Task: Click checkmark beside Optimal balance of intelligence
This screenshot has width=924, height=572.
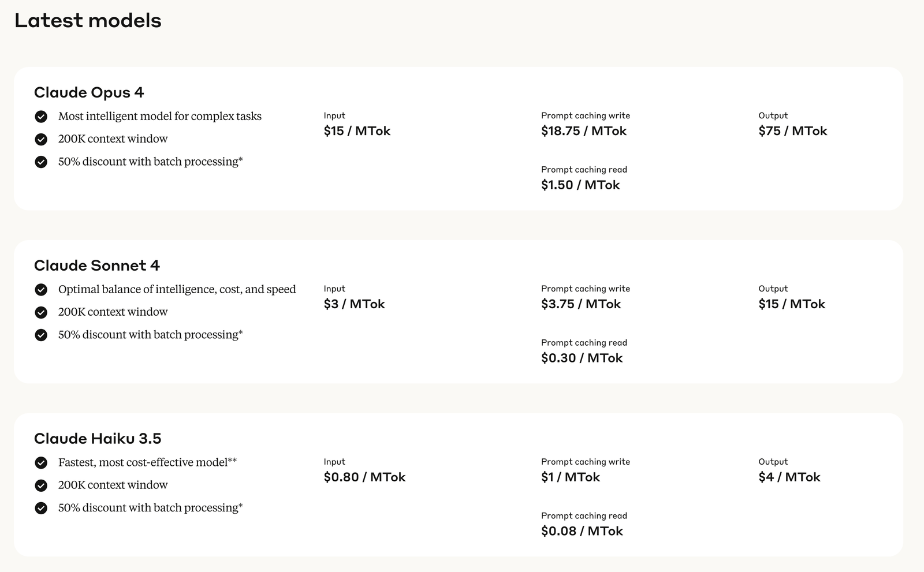Action: 41,290
